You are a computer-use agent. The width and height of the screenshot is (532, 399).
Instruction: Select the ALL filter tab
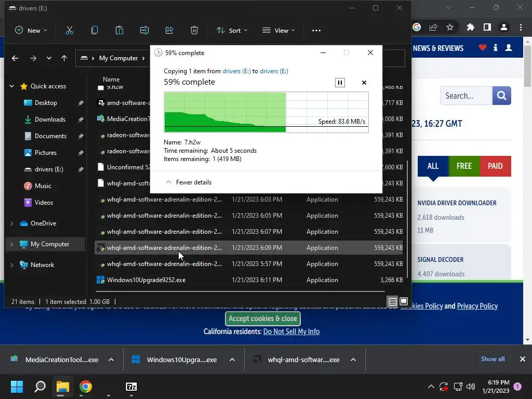pyautogui.click(x=433, y=166)
